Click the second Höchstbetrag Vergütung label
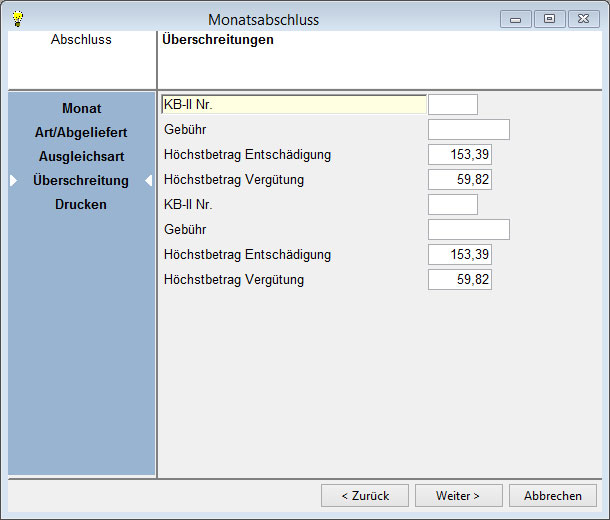 pos(234,279)
